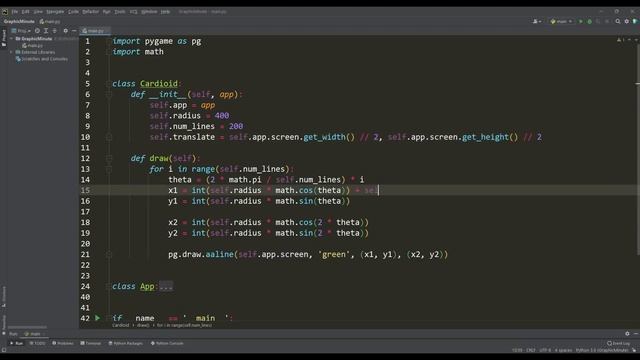Open the Code menu
The image size is (640, 360).
coord(73,11)
